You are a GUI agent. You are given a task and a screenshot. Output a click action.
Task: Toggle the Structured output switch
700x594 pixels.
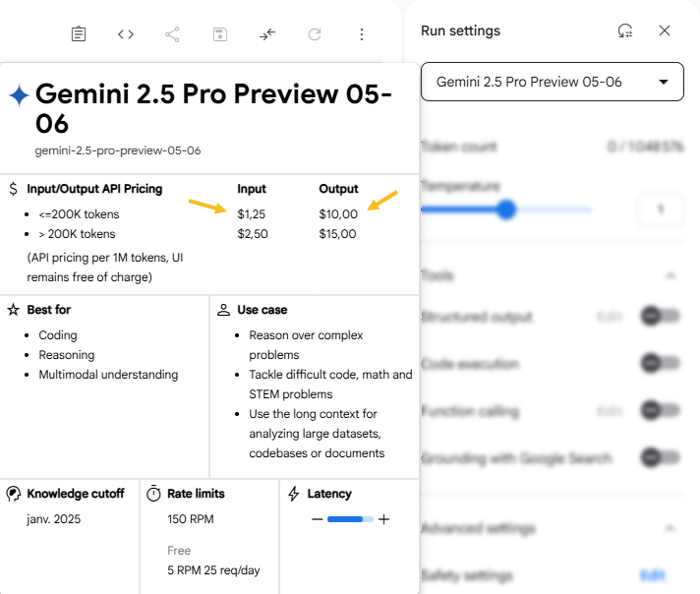click(660, 317)
